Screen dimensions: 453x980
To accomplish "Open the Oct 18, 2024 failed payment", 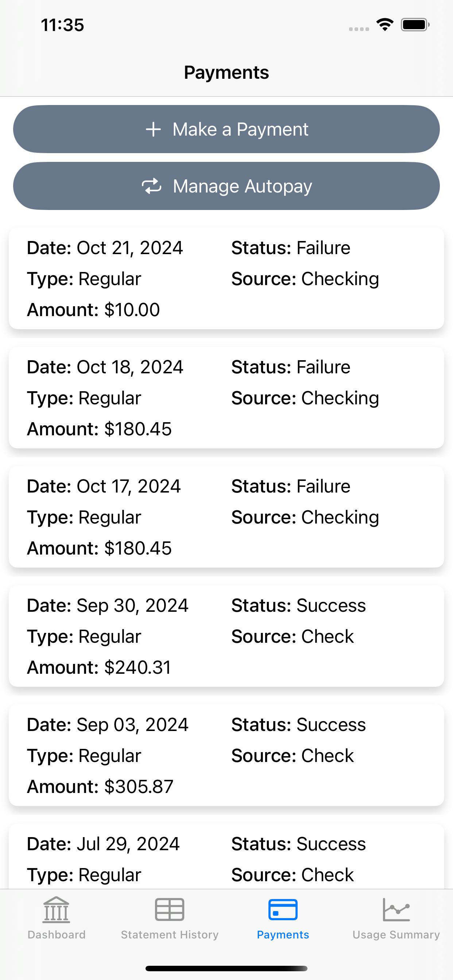I will (226, 397).
